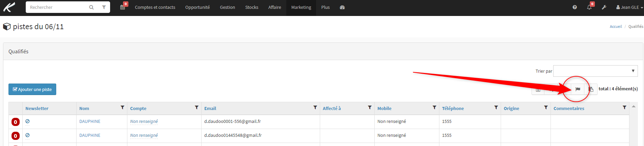Open the help question mark icon
Viewport: 644px width, 146px height.
point(575,7)
